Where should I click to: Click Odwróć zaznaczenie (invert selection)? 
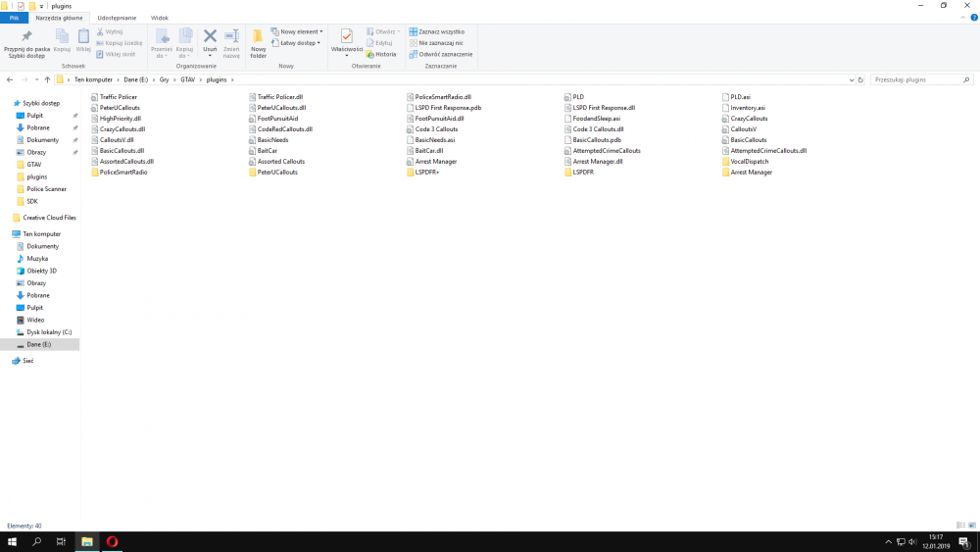441,54
